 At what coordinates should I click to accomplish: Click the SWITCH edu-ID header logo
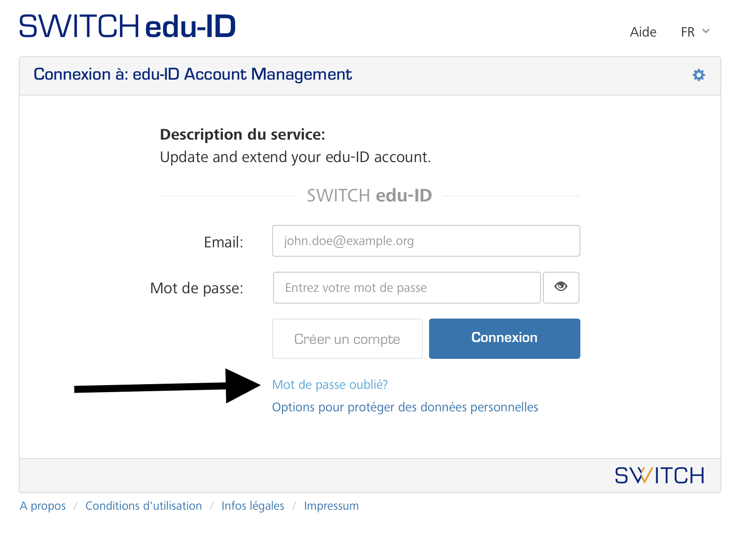(x=127, y=26)
